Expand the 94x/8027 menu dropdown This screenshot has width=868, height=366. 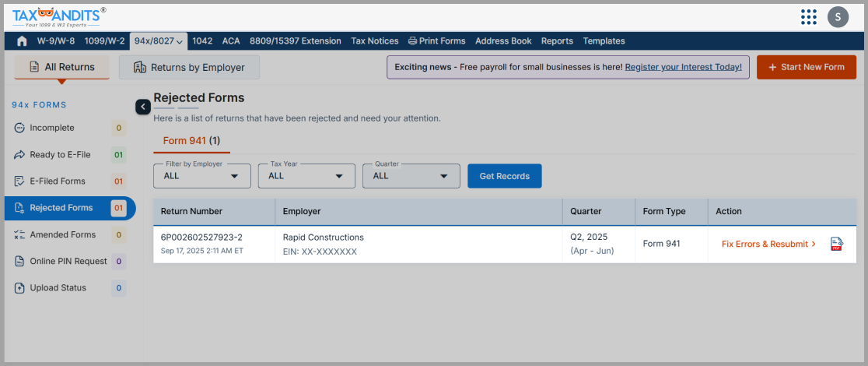(159, 41)
